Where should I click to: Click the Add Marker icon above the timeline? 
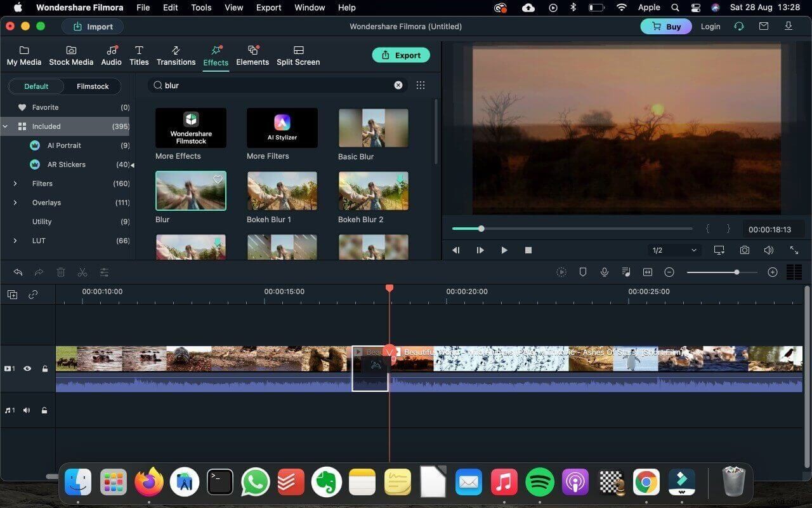582,272
